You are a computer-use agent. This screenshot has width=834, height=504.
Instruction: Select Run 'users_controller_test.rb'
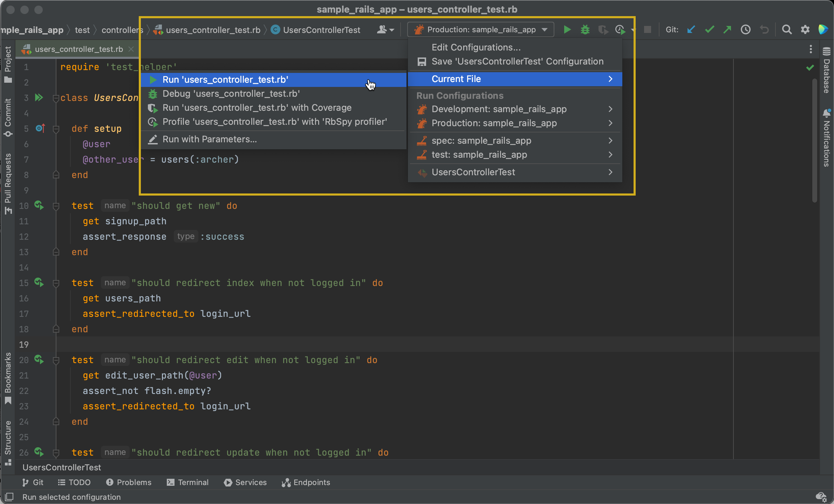coord(273,80)
